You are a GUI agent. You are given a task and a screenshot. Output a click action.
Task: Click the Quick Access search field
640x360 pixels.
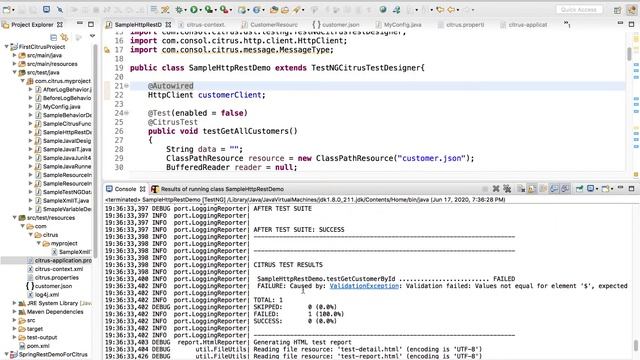pyautogui.click(x=579, y=9)
